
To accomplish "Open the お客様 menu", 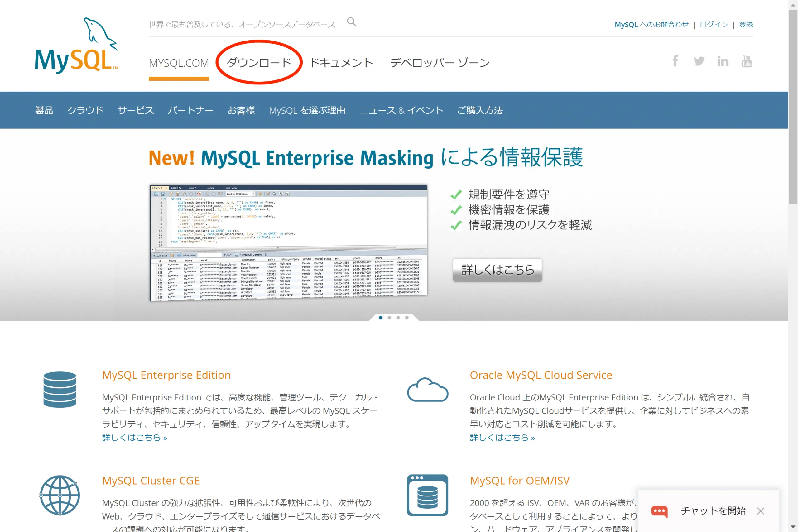I will click(x=241, y=110).
